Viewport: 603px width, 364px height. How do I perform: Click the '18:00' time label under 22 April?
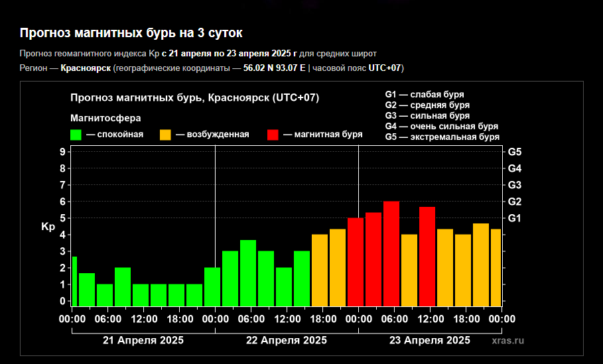323,319
